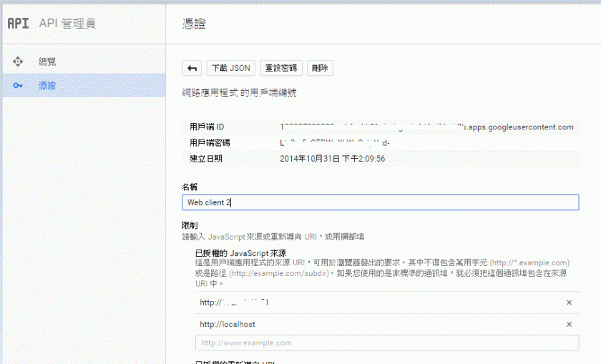Image resolution: width=601 pixels, height=364 pixels.
Task: Open the 總覽 sidebar menu item
Action: point(47,62)
